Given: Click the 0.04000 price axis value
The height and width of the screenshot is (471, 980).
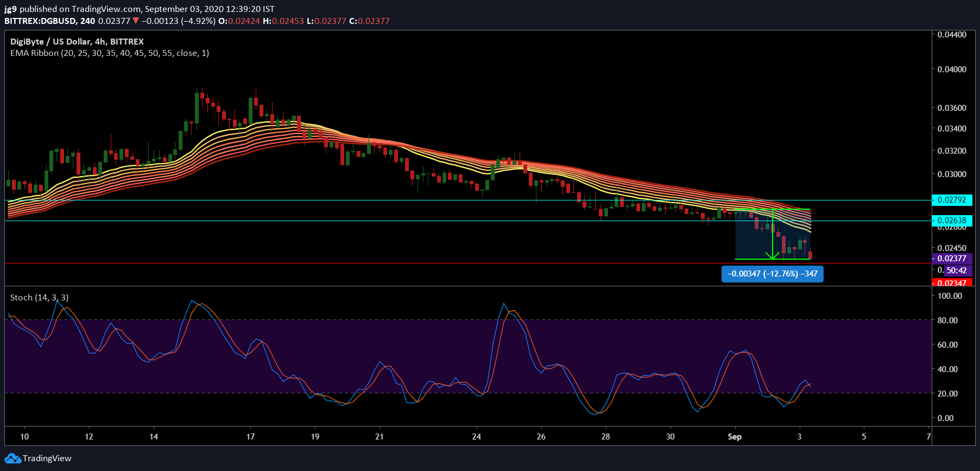Looking at the screenshot, I should 952,70.
